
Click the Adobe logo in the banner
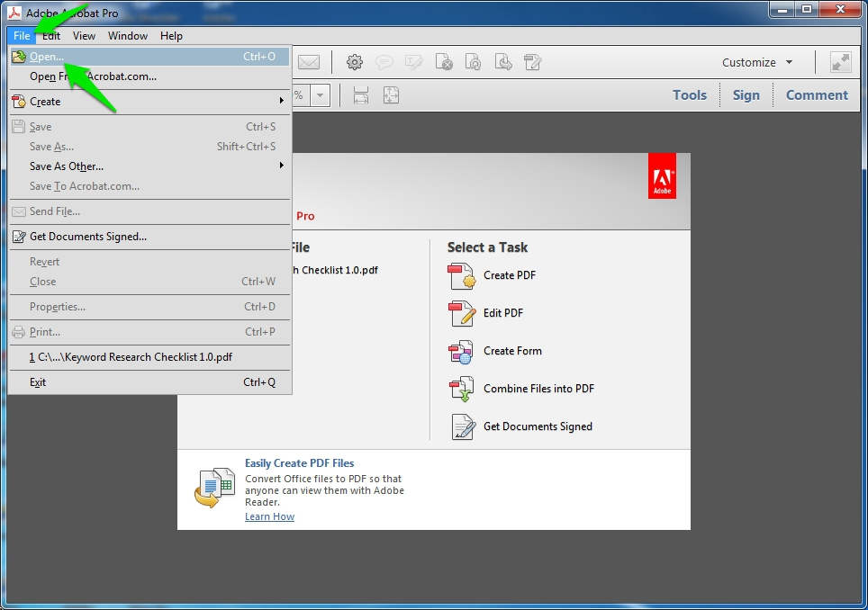(662, 178)
